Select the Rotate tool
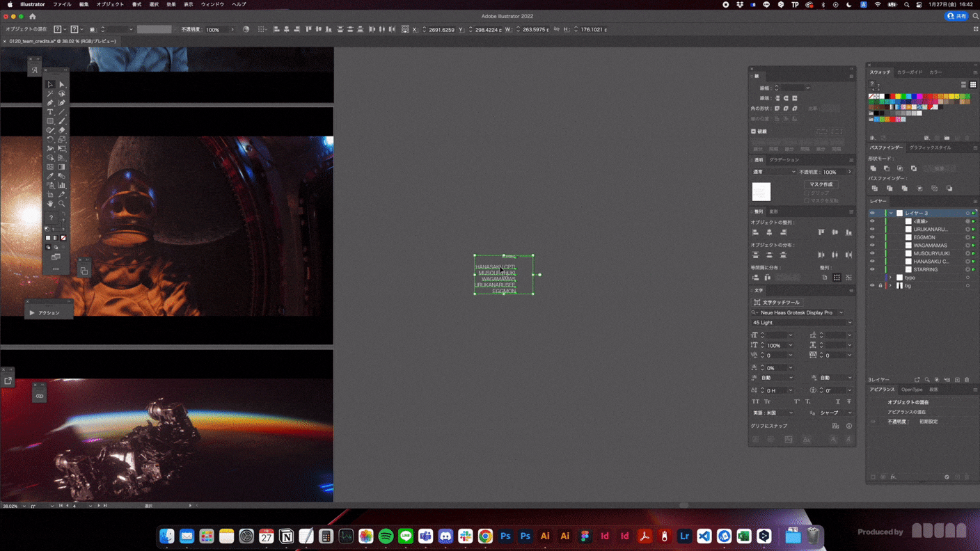Image resolution: width=980 pixels, height=551 pixels. tap(50, 139)
